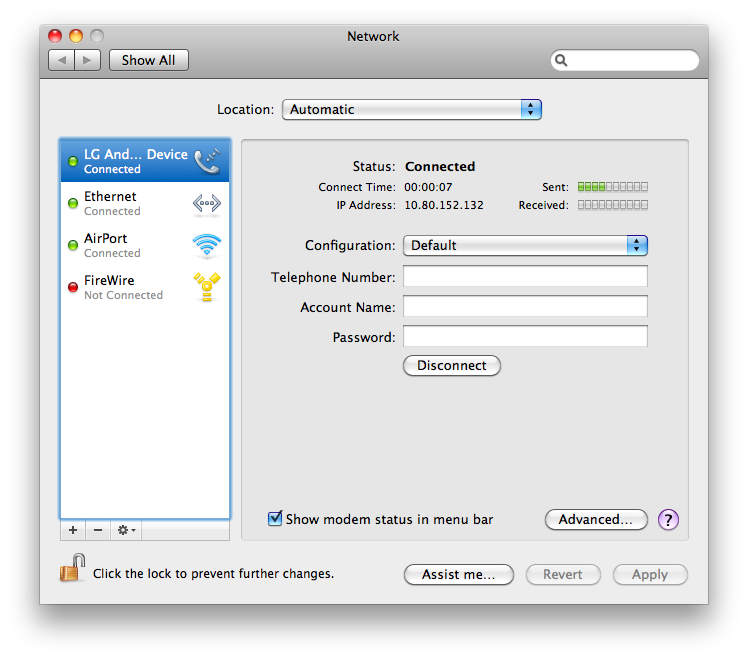Select the AirPort Wi-Fi icon

coord(207,245)
